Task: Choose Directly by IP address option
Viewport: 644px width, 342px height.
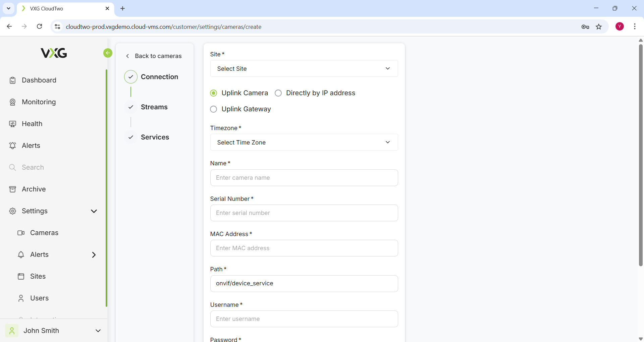Action: [278, 93]
